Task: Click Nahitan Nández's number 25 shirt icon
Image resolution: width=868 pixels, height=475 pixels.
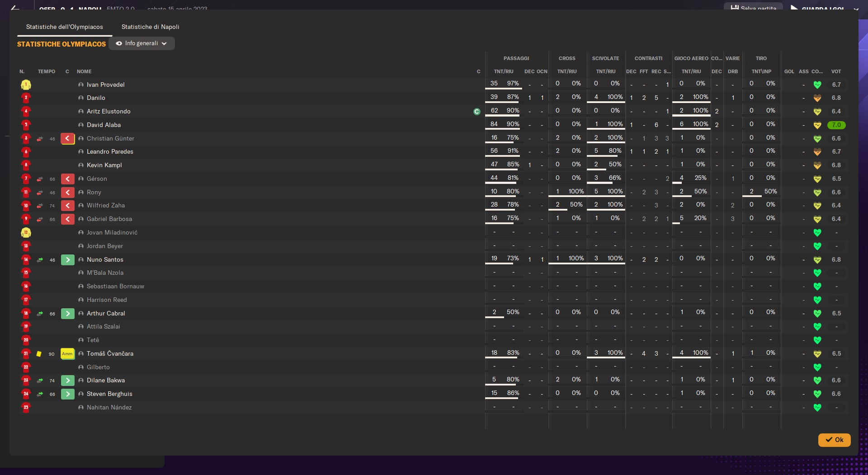Action: pyautogui.click(x=26, y=407)
